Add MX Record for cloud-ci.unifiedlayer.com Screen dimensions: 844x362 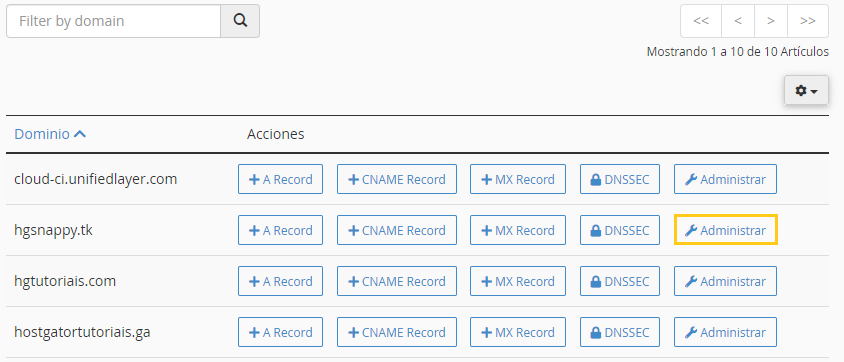[x=518, y=179]
